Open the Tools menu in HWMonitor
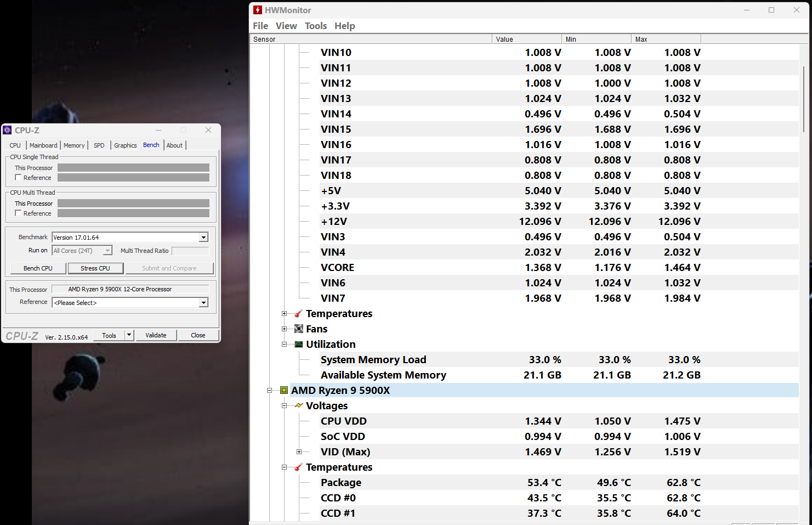Screen dimensions: 812x525 click(x=315, y=26)
